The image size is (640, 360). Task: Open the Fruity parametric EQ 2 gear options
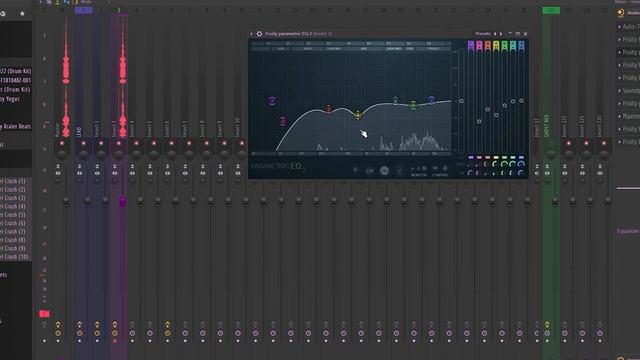tap(259, 34)
